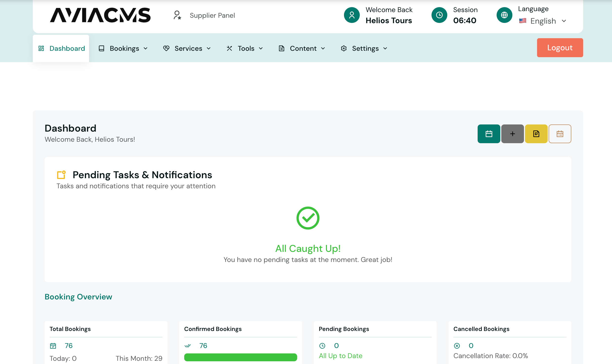This screenshot has width=612, height=364.
Task: Click the Bookings book icon
Action: pyautogui.click(x=101, y=48)
